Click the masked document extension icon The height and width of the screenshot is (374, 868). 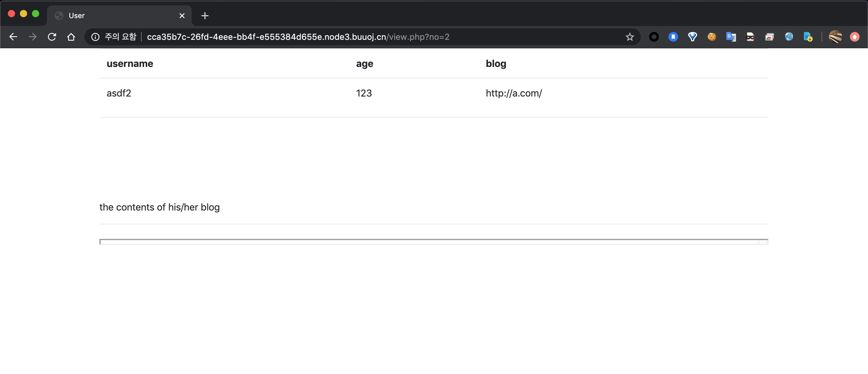(750, 37)
